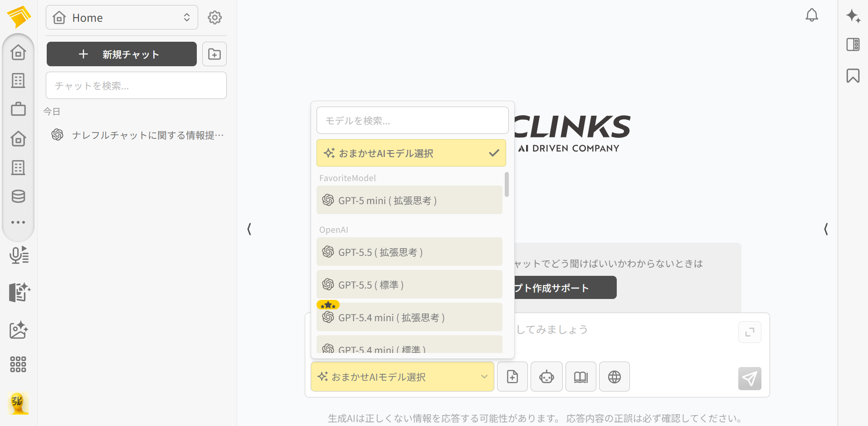868x426 pixels.
Task: Click the OpenAI group label
Action: click(x=334, y=230)
